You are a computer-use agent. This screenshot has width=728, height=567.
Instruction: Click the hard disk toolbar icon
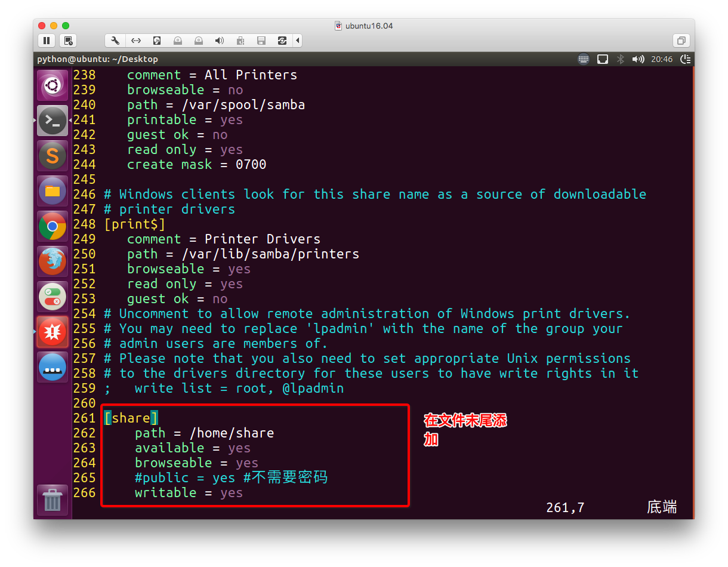[x=157, y=41]
